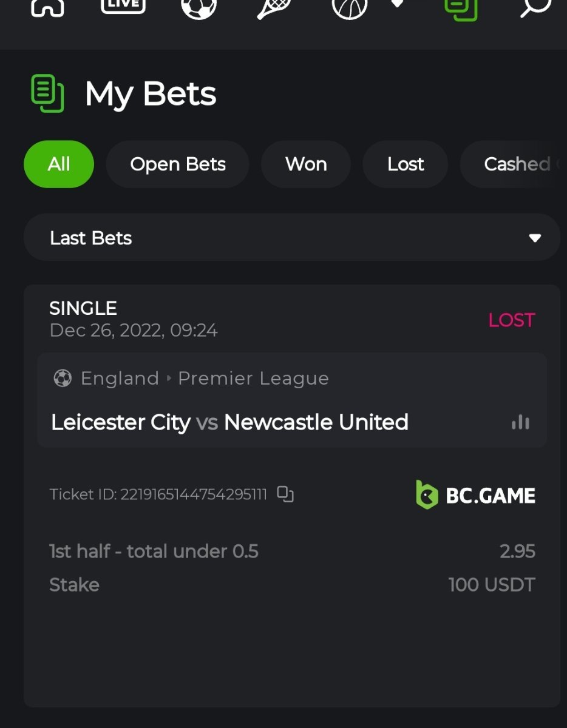
Task: Open match statistics bar chart icon
Action: pyautogui.click(x=520, y=422)
